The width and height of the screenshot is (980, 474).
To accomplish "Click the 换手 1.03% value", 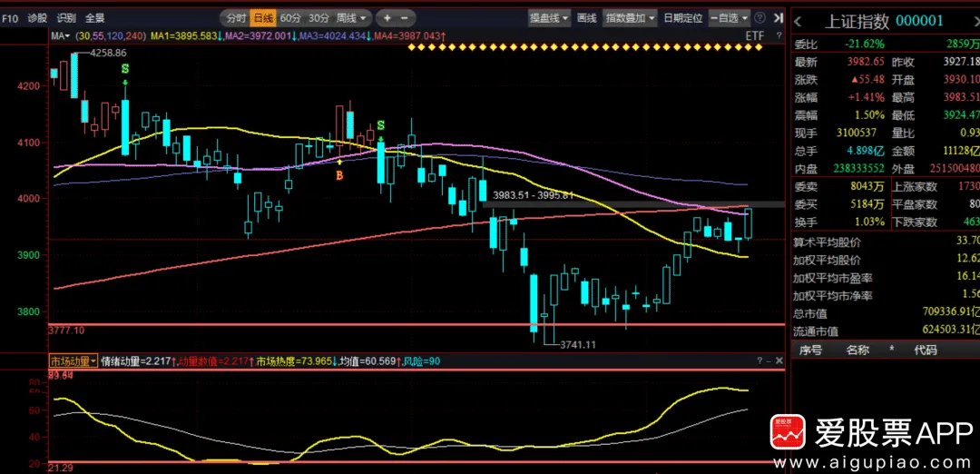I will tap(872, 222).
